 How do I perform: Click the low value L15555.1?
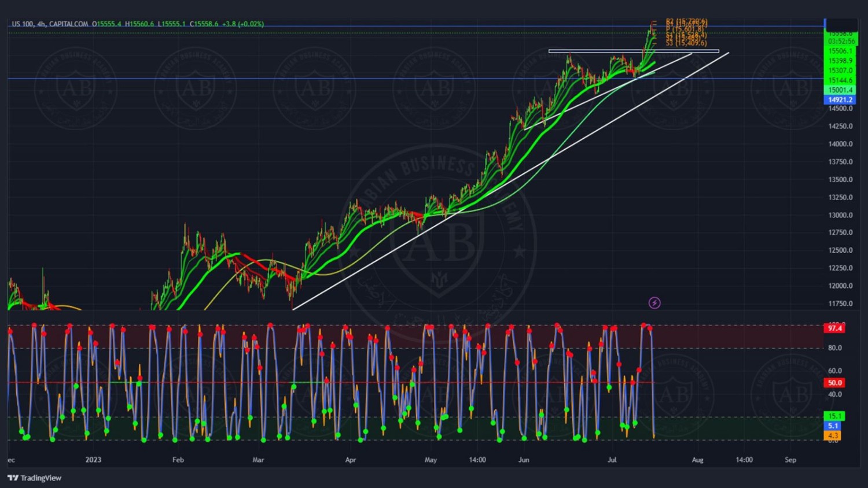pos(172,24)
